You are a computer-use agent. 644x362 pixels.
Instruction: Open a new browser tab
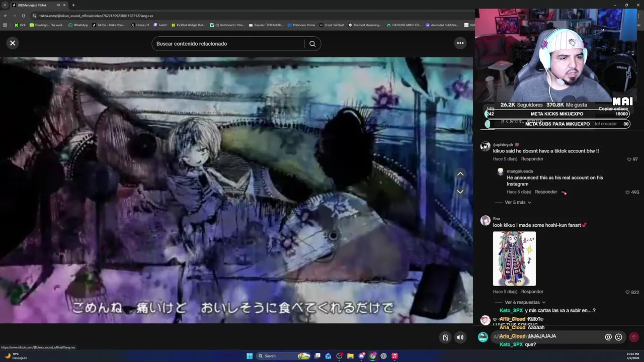(73, 5)
